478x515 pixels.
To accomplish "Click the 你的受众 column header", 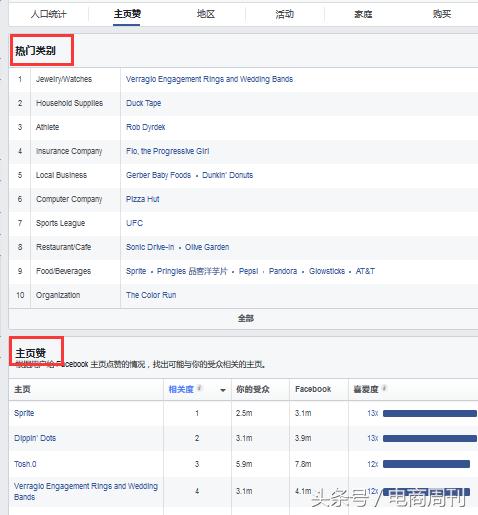I will (253, 389).
